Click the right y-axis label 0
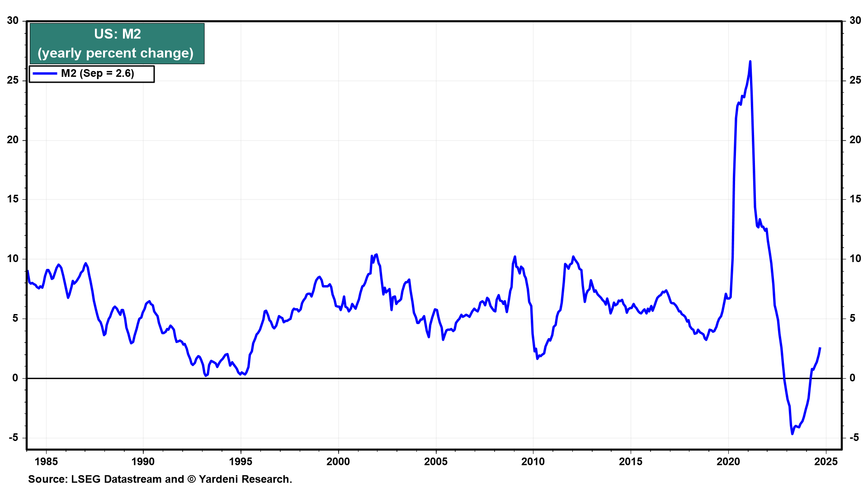This screenshot has height=488, width=868. [x=853, y=378]
